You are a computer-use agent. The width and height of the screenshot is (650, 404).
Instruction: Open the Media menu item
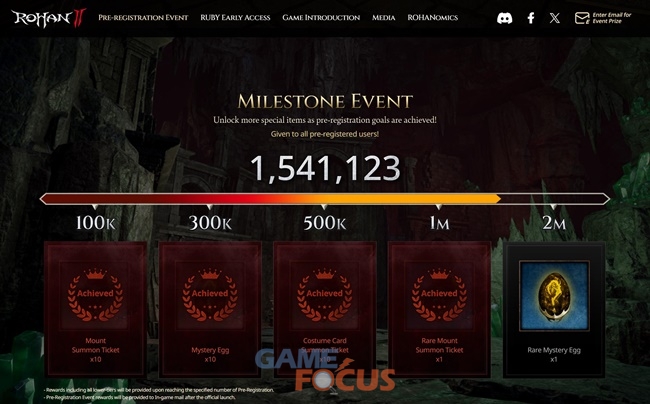[383, 18]
